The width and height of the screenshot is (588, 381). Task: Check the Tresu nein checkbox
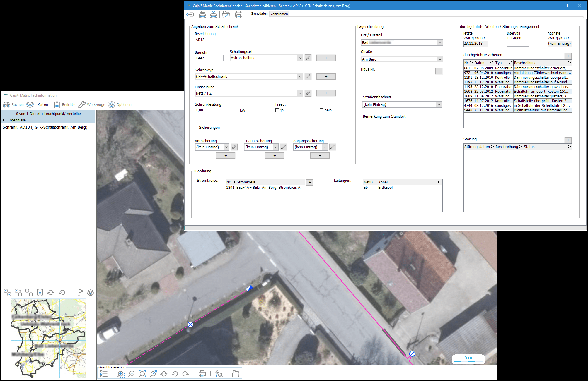(x=321, y=110)
